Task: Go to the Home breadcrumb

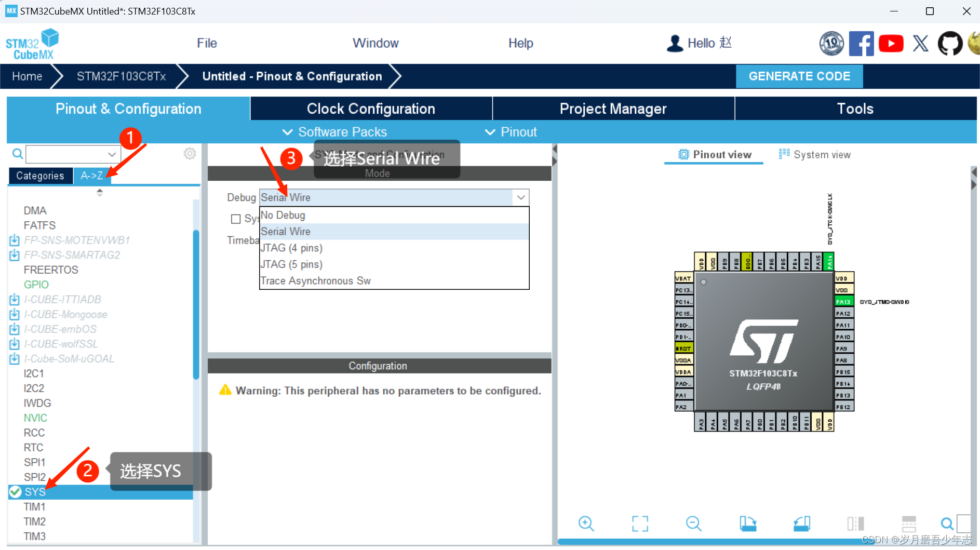Action: pyautogui.click(x=27, y=76)
